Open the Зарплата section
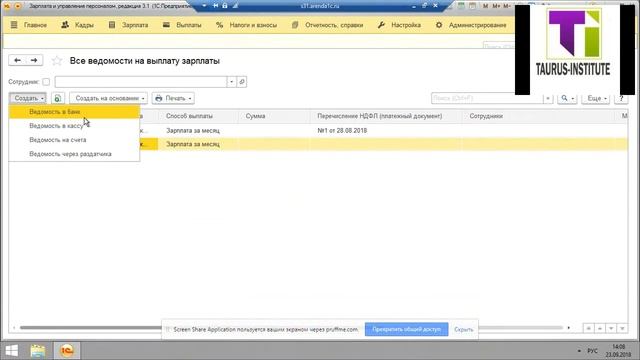640x360 pixels. [x=128, y=25]
